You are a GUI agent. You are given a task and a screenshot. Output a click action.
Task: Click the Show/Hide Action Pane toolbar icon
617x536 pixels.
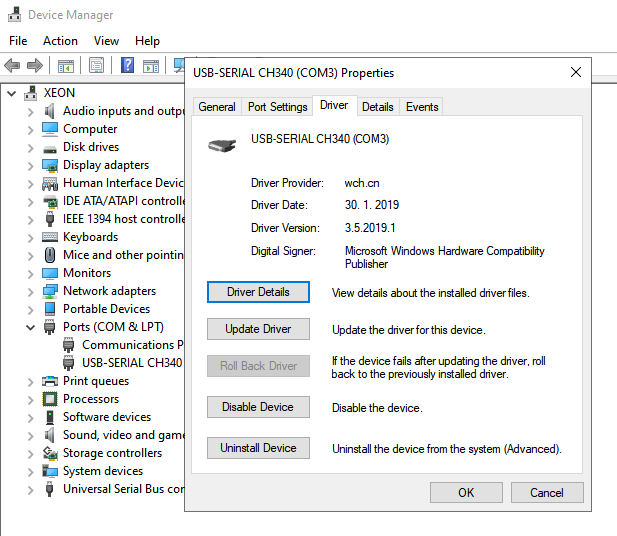click(x=151, y=66)
